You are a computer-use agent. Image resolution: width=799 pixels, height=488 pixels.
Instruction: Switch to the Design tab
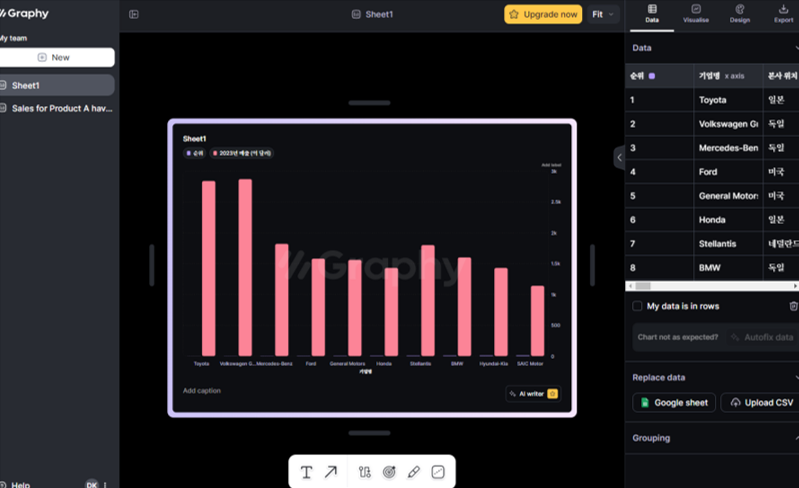(x=739, y=14)
